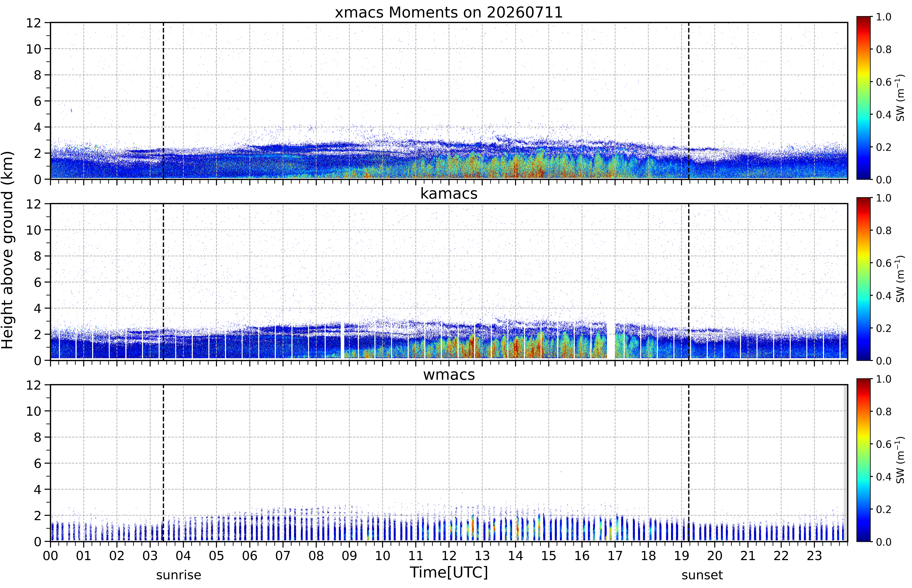Viewport: 912px width, 588px height.
Task: Click the '6' height tick of xmacs panel
Action: coord(37,101)
